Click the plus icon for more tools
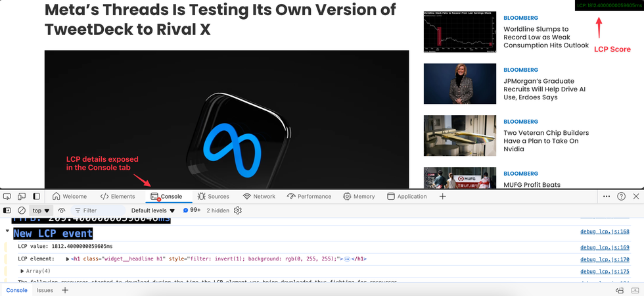The width and height of the screenshot is (644, 296). coord(442,197)
